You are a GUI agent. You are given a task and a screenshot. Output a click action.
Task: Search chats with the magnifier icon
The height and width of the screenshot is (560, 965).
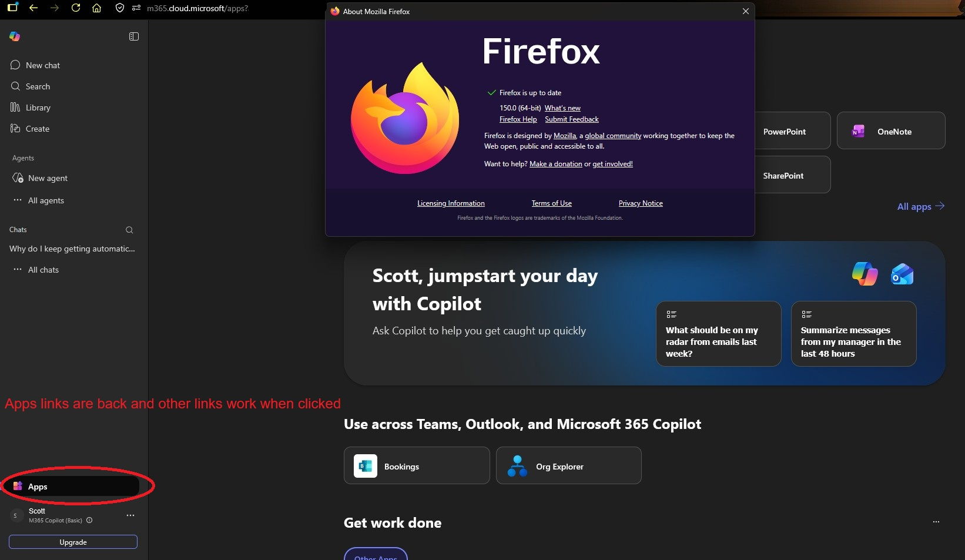129,230
